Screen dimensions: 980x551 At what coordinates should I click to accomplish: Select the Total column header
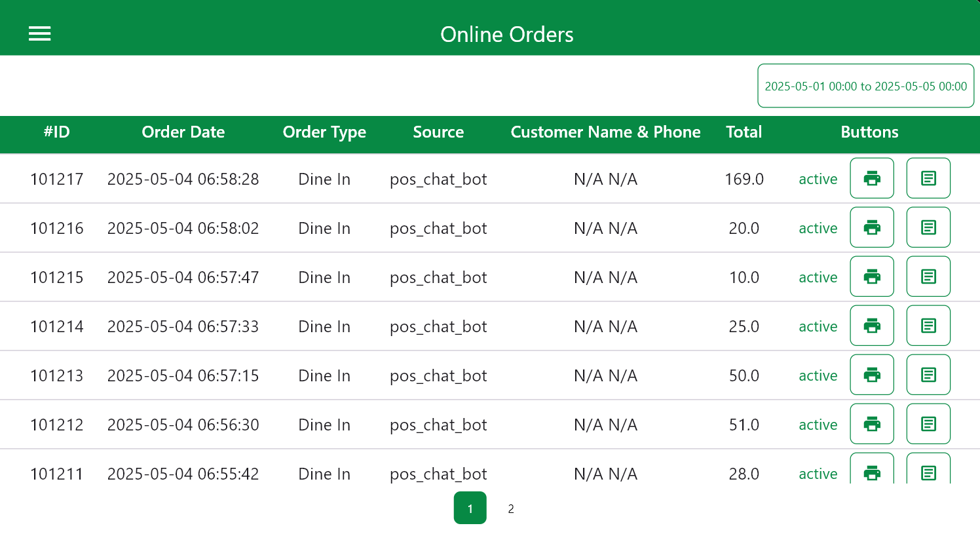744,132
